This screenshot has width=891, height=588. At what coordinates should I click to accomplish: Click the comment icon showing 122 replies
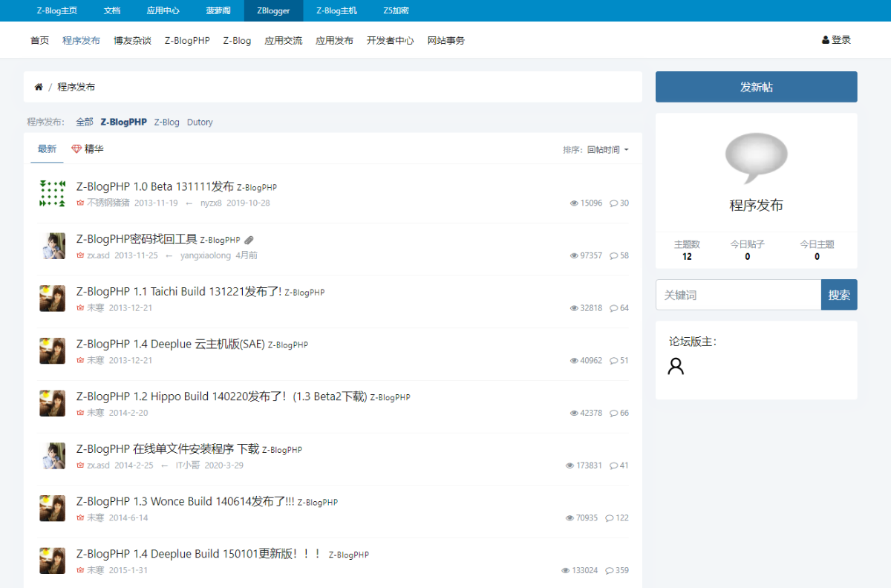tap(610, 518)
